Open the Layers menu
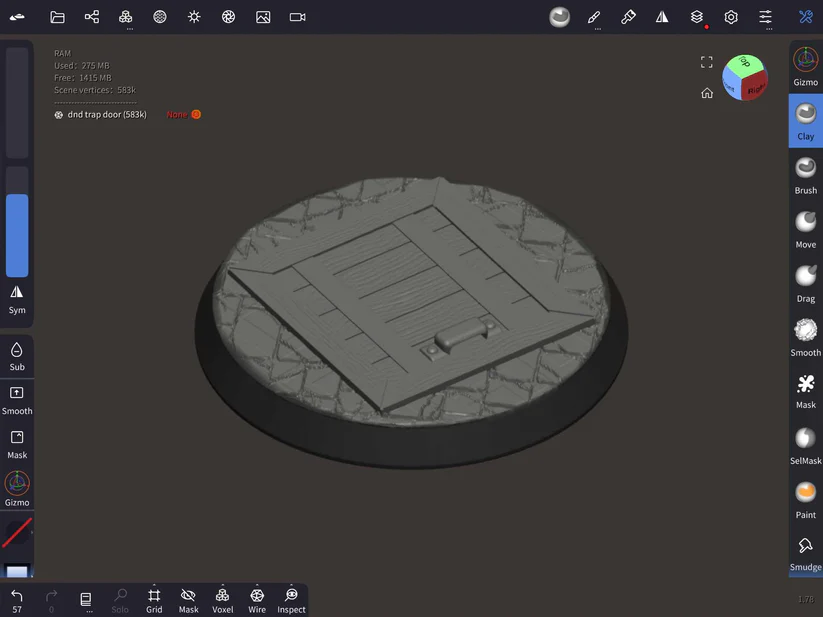The width and height of the screenshot is (823, 617). click(x=697, y=17)
